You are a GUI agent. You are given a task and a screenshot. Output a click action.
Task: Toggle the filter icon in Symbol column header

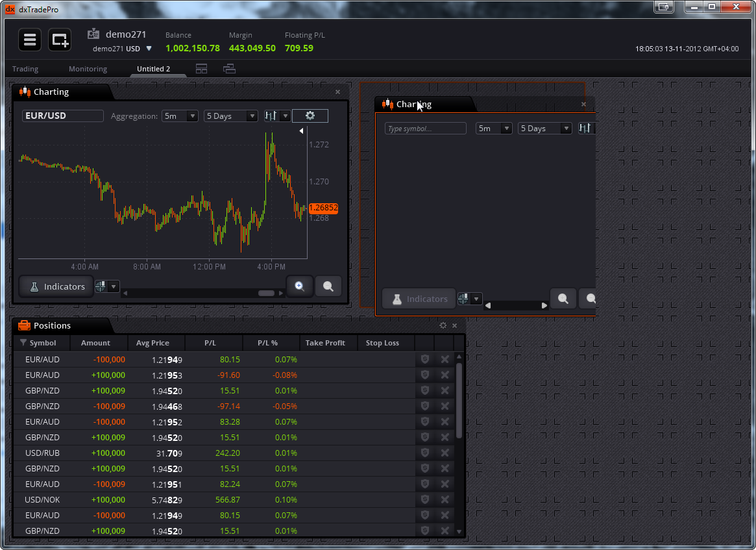(x=23, y=343)
